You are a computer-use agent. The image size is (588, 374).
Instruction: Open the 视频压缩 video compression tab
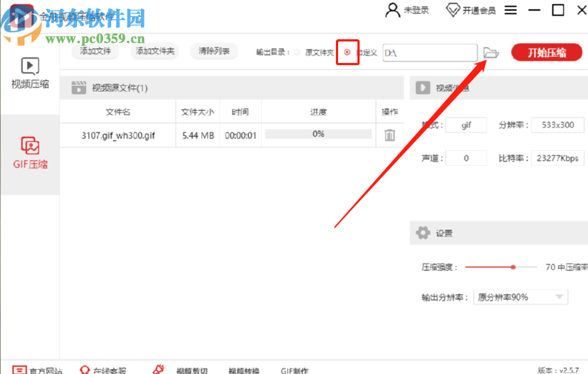pos(30,74)
